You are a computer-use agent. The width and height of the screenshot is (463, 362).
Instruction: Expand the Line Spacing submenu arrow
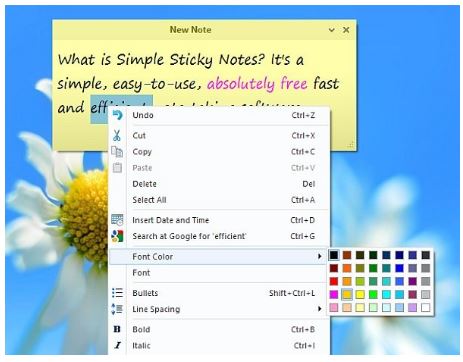320,309
